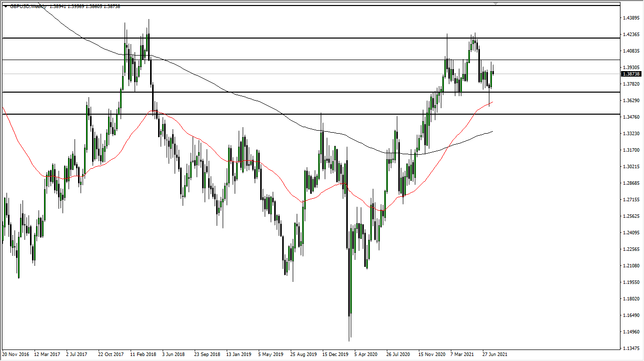Select the current price tag 1.38738
This screenshot has width=644, height=361.
tap(630, 74)
